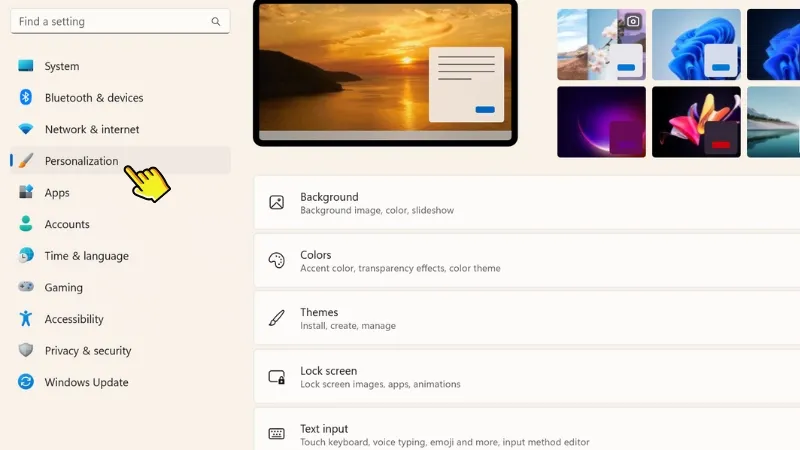Click the System monitor icon in sidebar
The width and height of the screenshot is (800, 450).
point(26,66)
